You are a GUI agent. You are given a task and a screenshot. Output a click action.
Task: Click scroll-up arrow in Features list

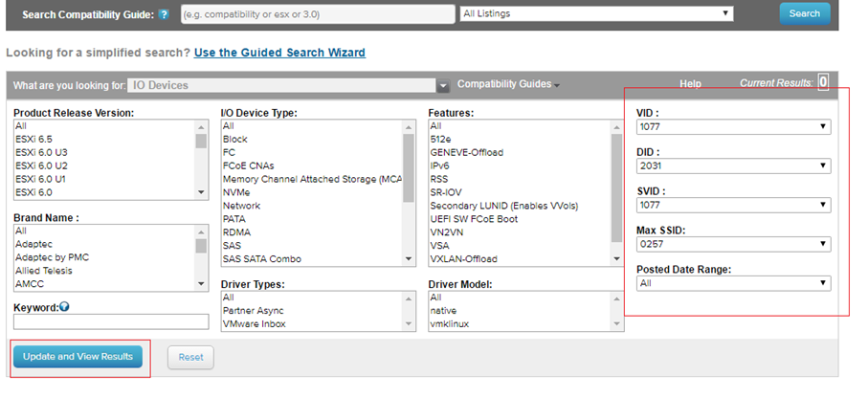pos(616,126)
